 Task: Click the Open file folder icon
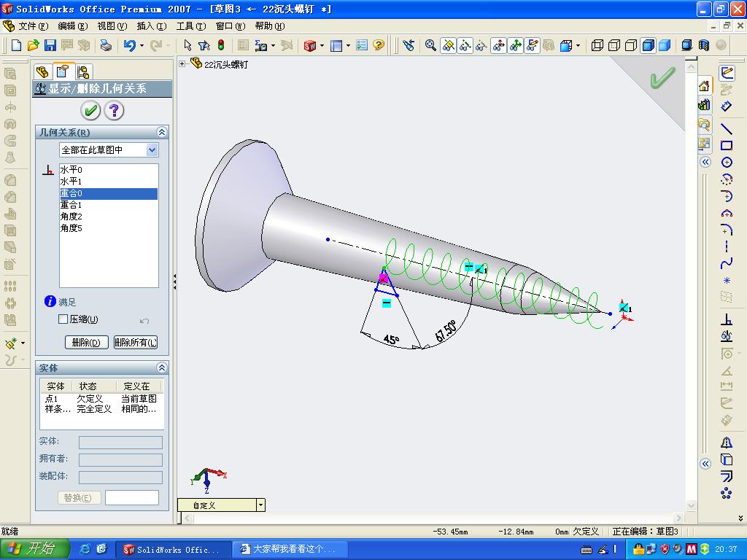point(33,45)
